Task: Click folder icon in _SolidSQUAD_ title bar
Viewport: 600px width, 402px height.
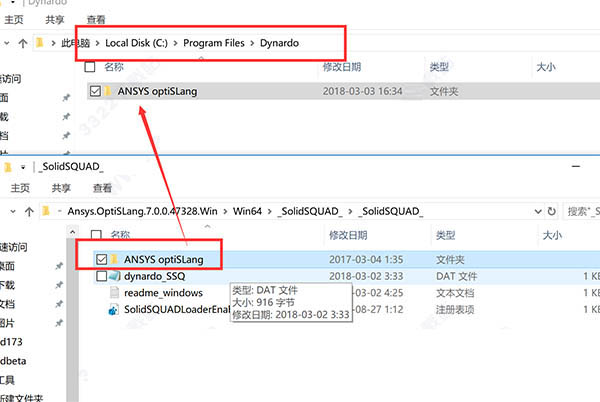Action: pyautogui.click(x=8, y=167)
